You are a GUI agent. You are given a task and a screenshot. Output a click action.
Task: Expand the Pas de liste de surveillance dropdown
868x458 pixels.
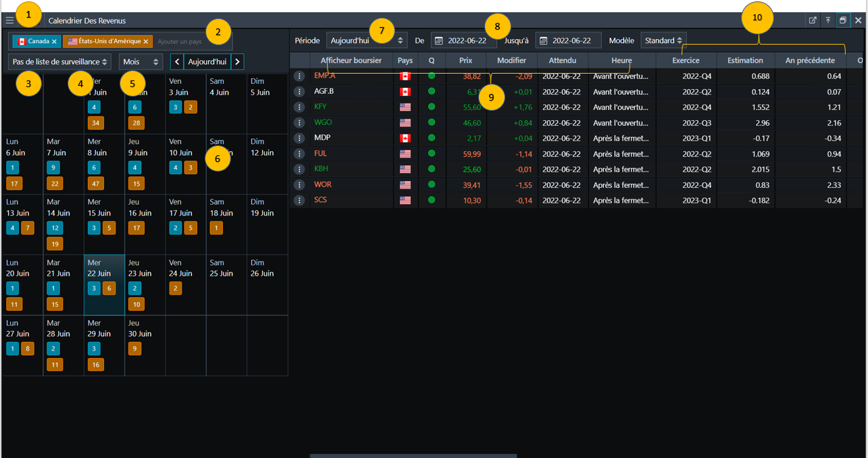60,62
